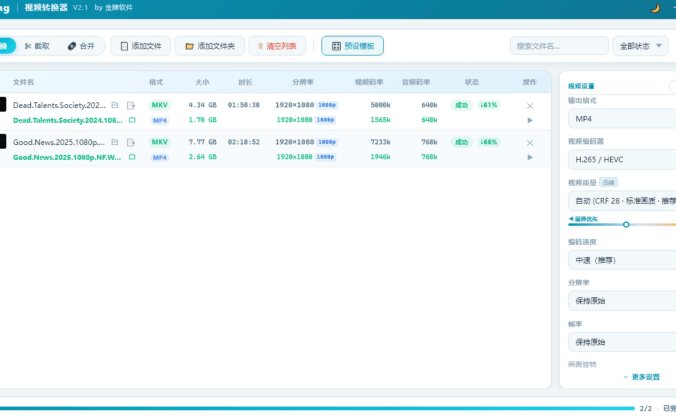The height and width of the screenshot is (418, 676).
Task: Click the 2.64 GB output size value
Action: point(202,157)
